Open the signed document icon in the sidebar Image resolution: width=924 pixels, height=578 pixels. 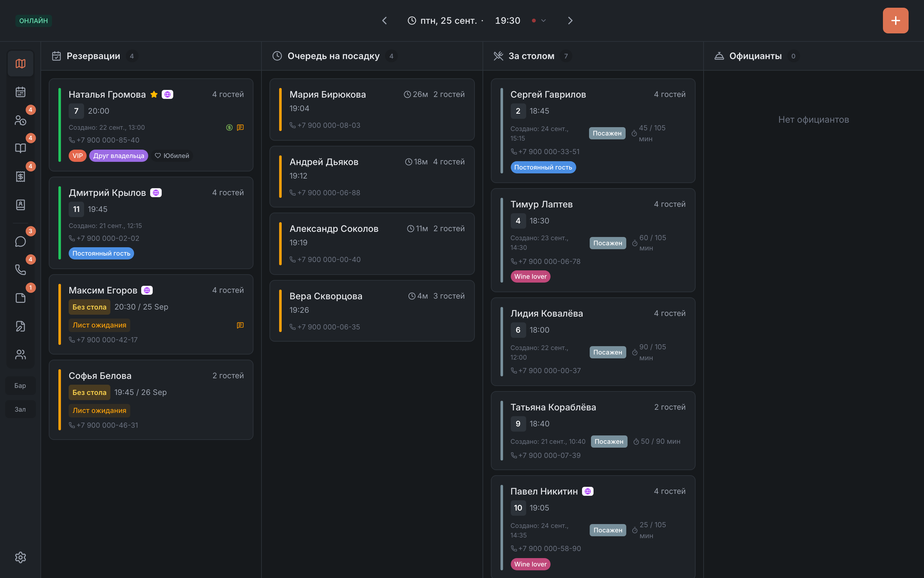pyautogui.click(x=20, y=327)
